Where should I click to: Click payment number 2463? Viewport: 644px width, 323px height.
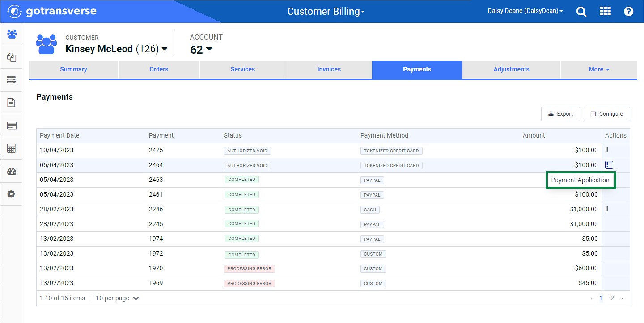[156, 180]
